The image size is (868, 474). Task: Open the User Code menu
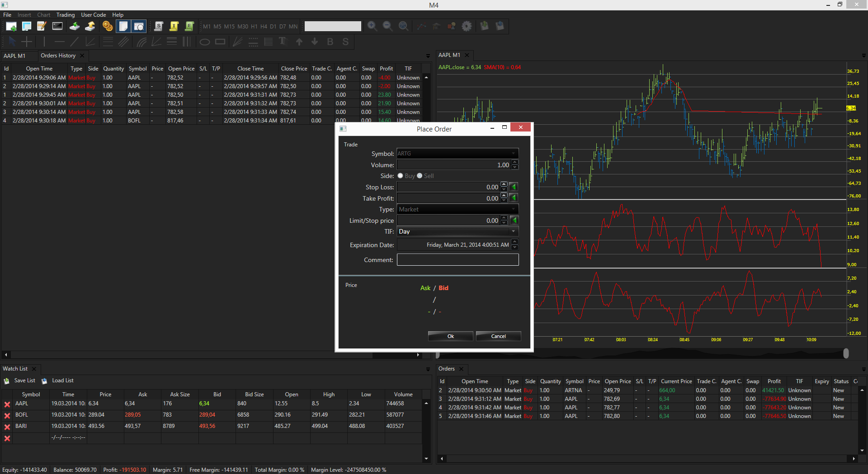(x=94, y=15)
